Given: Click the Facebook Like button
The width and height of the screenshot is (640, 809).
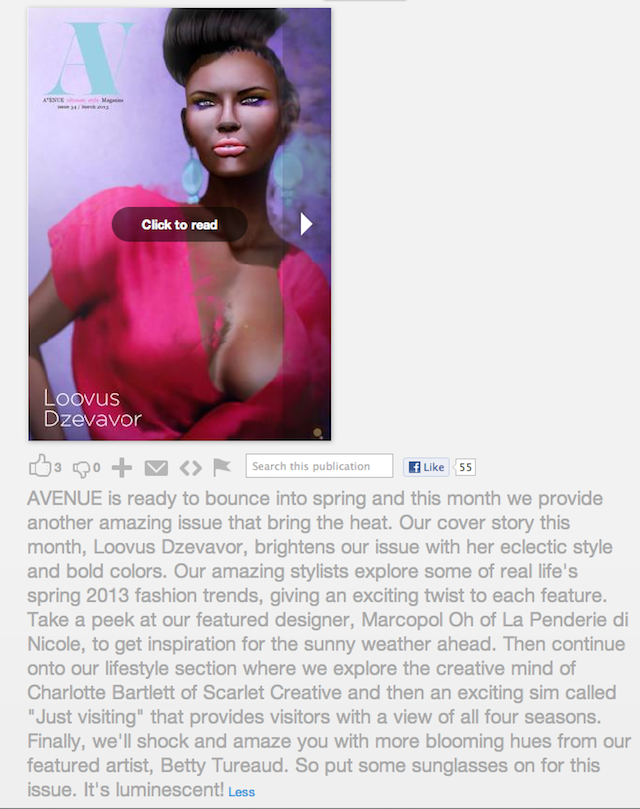Looking at the screenshot, I should click(x=426, y=467).
